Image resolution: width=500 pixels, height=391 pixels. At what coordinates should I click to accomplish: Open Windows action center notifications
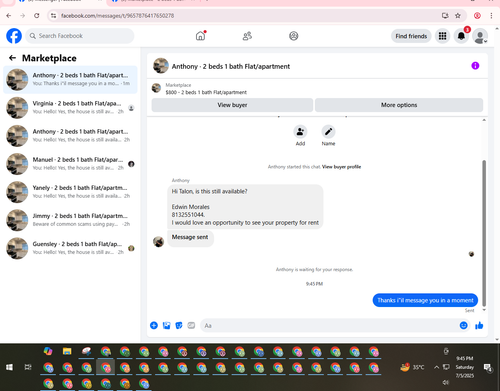(488, 367)
